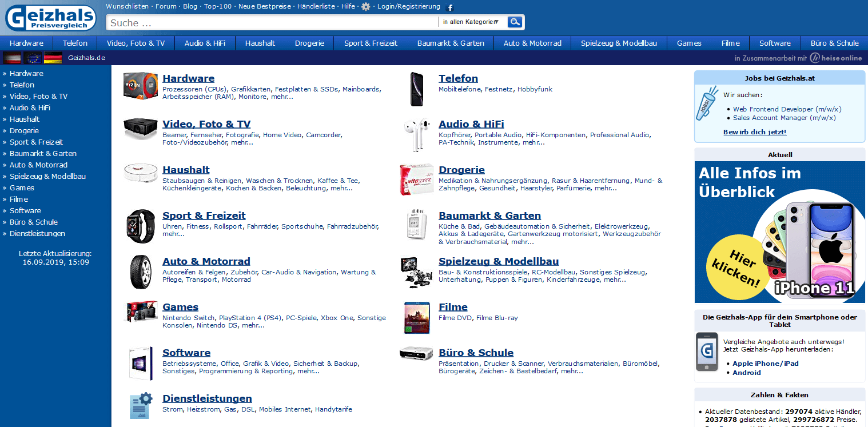
Task: Click the tire icon for Auto & Motorrad
Action: [141, 271]
